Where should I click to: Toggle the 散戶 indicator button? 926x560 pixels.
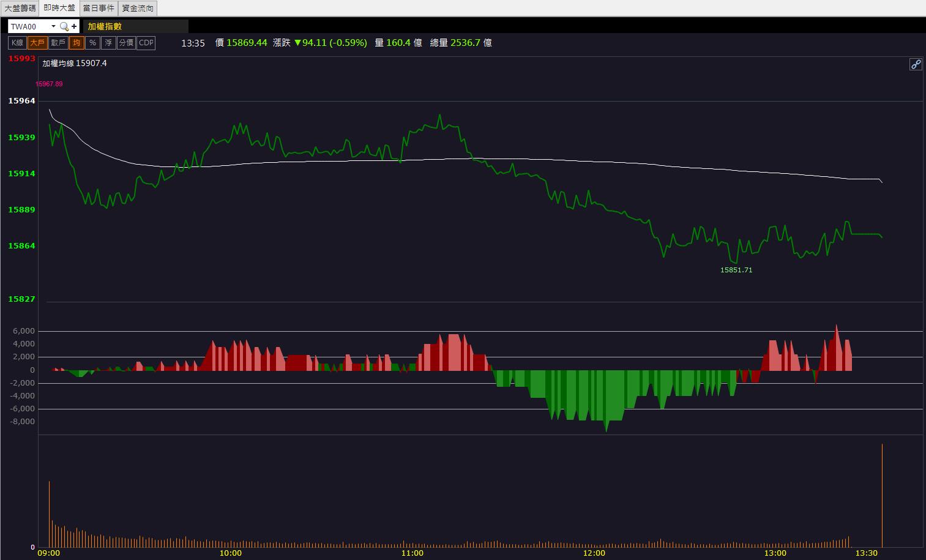click(x=58, y=43)
